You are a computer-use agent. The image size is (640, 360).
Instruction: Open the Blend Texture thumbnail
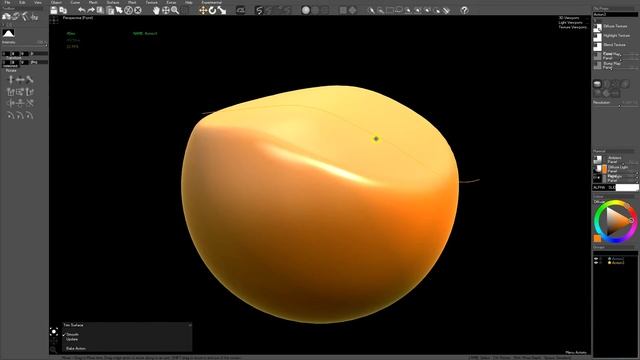(x=597, y=46)
